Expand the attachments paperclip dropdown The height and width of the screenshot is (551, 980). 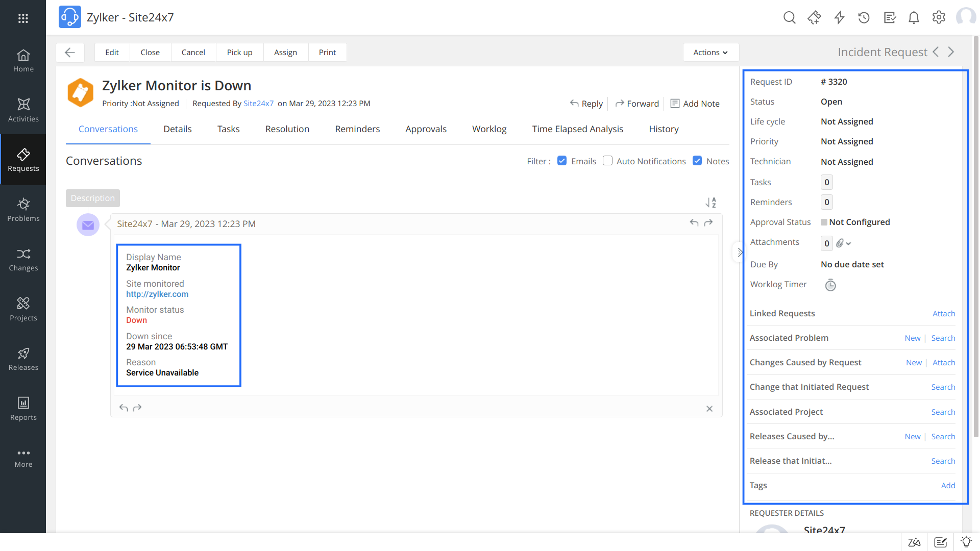coord(843,243)
